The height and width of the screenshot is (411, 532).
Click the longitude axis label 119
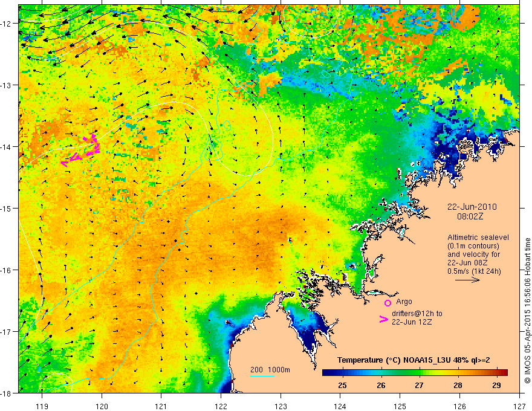pyautogui.click(x=42, y=406)
